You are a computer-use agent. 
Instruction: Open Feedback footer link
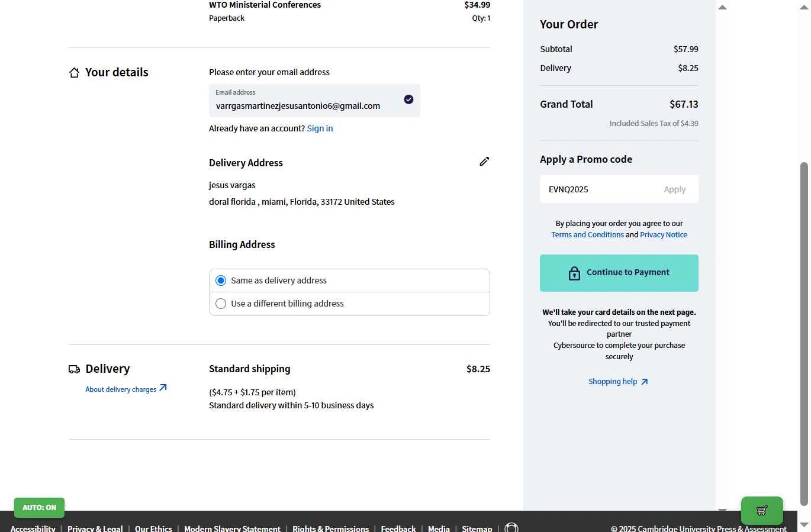(398, 528)
